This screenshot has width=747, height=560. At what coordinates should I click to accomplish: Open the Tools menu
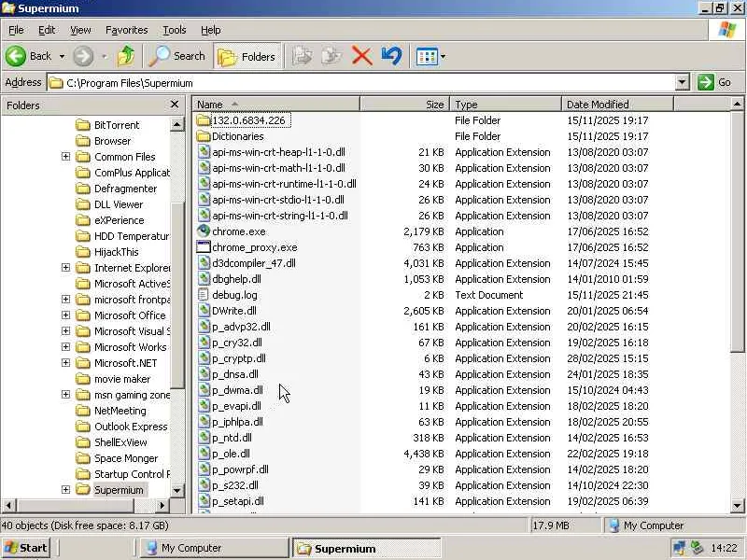[x=175, y=30]
